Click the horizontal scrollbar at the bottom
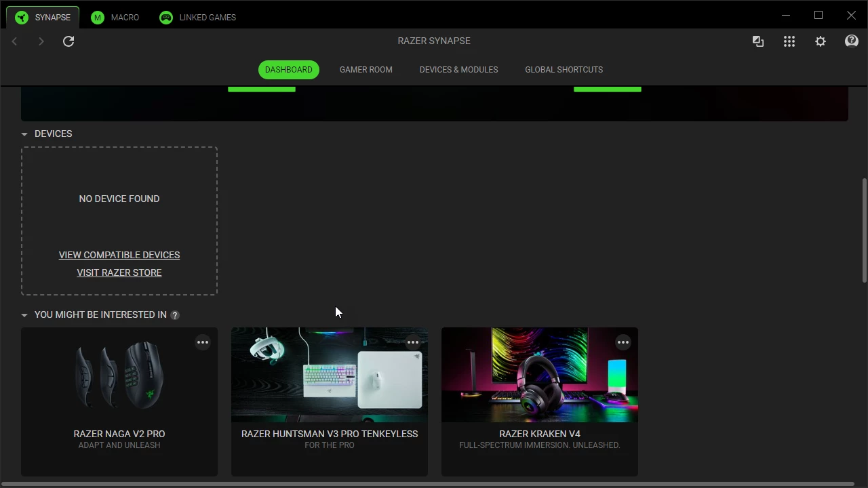This screenshot has height=488, width=868. [429, 485]
